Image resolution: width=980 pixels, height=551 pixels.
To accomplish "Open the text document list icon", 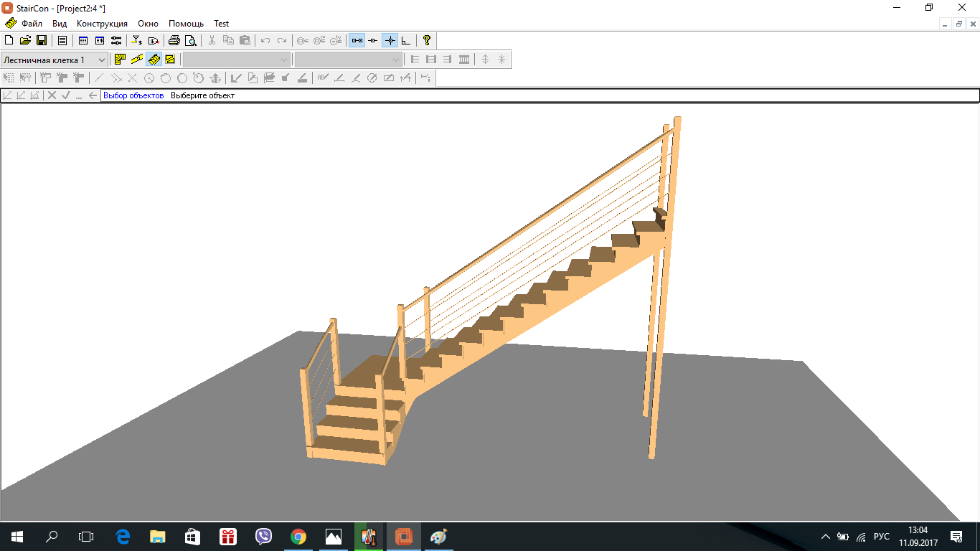I will tap(62, 41).
